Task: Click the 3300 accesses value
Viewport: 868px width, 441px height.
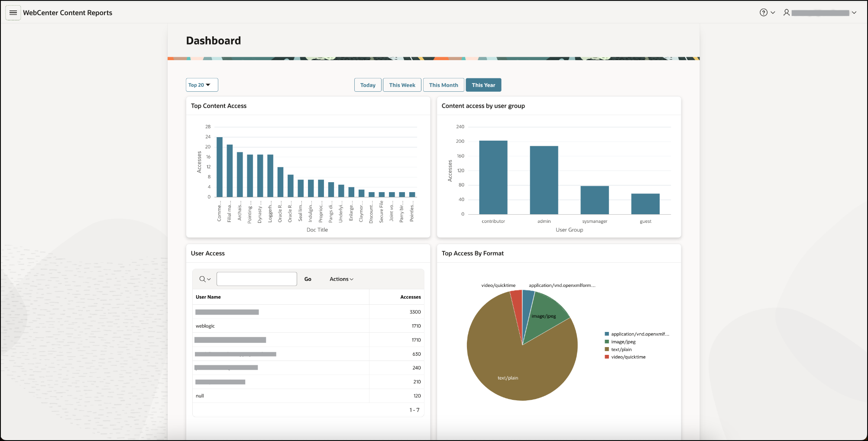Action: point(415,312)
